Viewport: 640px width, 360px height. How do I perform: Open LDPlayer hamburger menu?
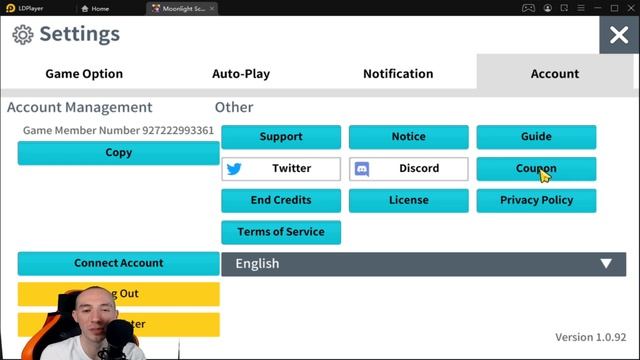tap(581, 8)
